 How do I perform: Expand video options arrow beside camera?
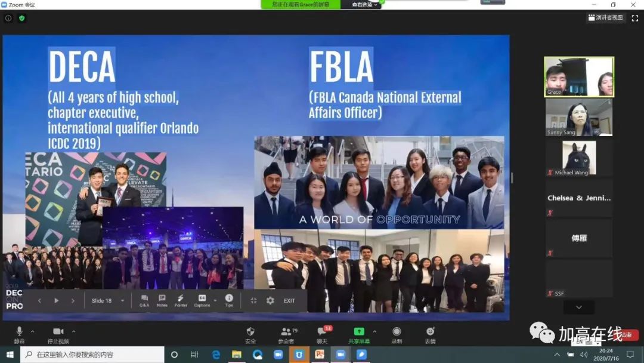coord(73,331)
